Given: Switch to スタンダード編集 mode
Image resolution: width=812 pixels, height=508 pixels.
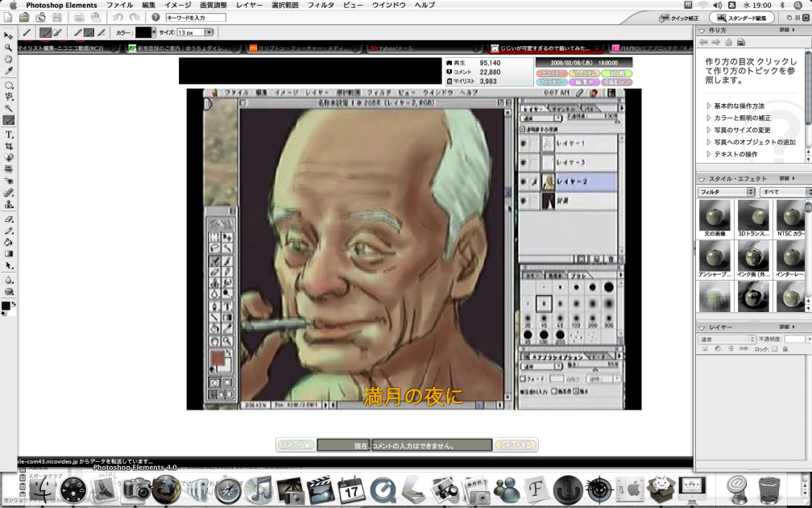Looking at the screenshot, I should click(742, 18).
